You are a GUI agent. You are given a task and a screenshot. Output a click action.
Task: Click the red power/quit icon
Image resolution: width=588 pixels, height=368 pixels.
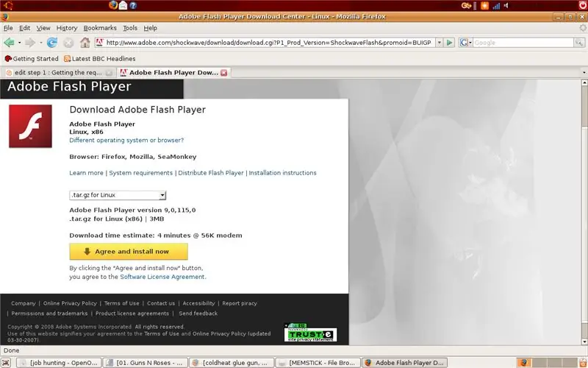click(x=583, y=5)
